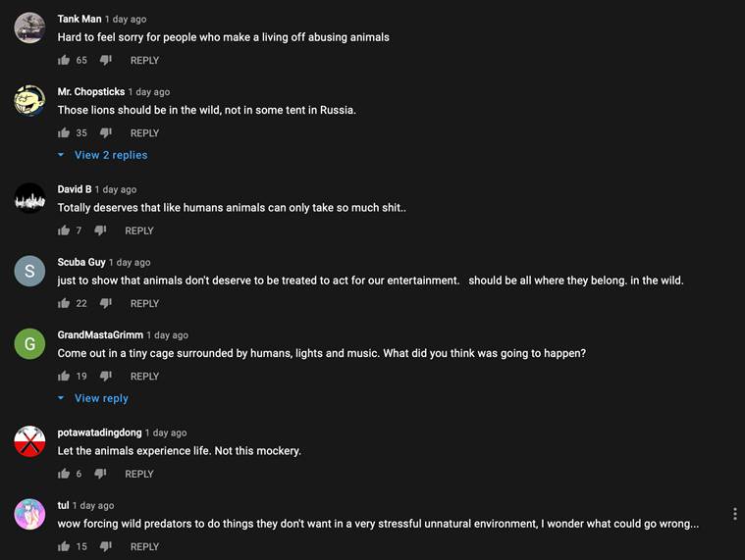Like Mr. Chopsticks' comment about lions
The width and height of the screenshot is (745, 560).
[x=64, y=133]
